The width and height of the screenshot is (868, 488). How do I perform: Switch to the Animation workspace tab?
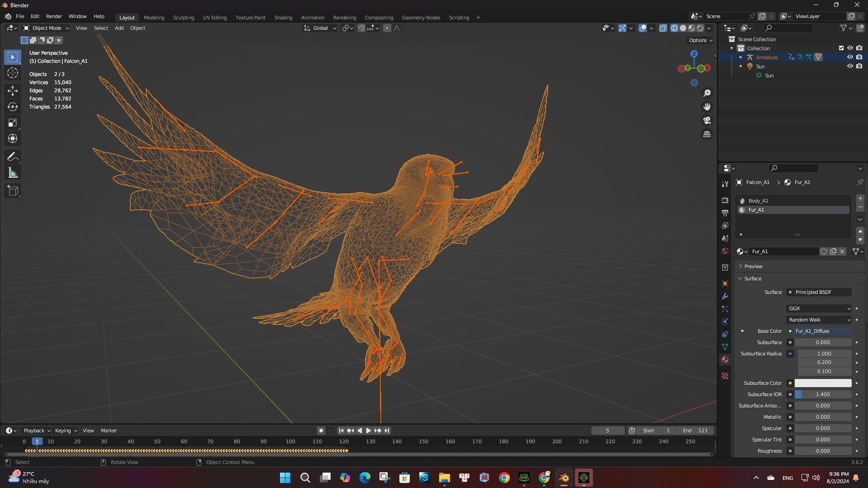tap(313, 18)
